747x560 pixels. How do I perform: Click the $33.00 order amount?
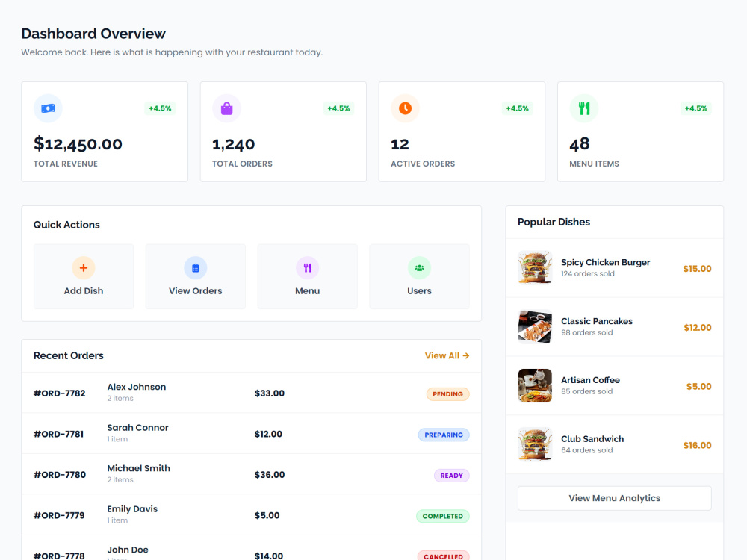(x=270, y=393)
